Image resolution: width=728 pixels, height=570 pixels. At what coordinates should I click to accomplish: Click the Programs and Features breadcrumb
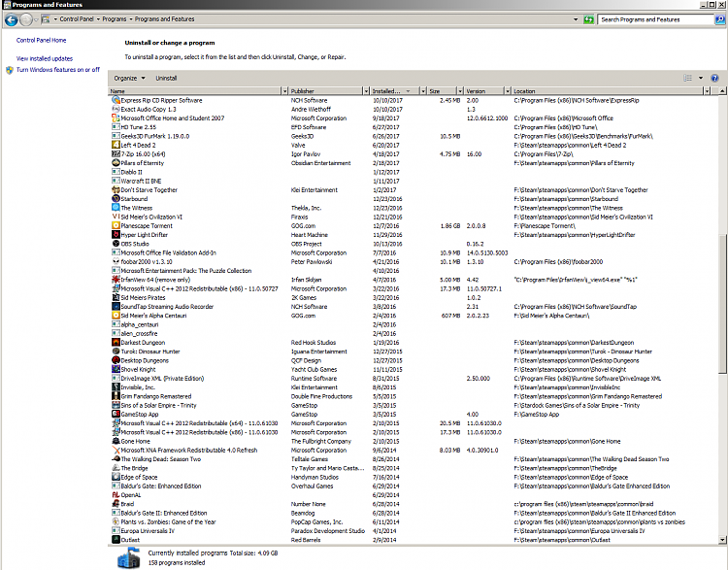(x=164, y=19)
